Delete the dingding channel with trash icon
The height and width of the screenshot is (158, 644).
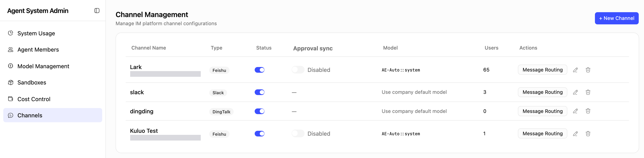click(x=588, y=111)
